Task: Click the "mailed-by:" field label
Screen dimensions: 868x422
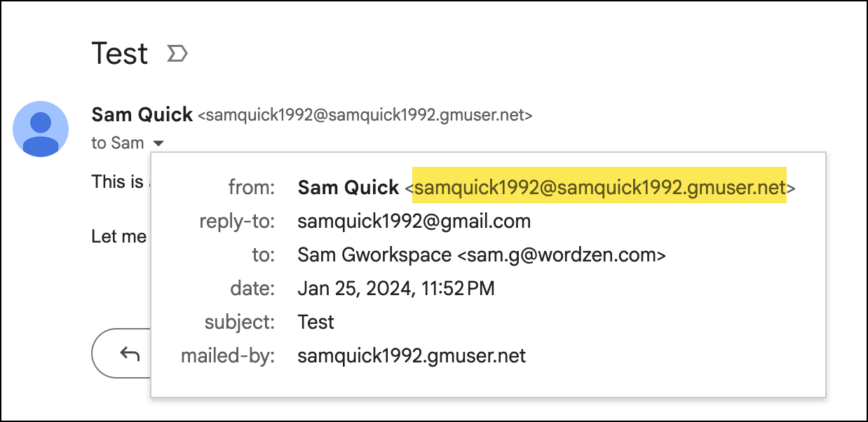Action: pos(228,355)
